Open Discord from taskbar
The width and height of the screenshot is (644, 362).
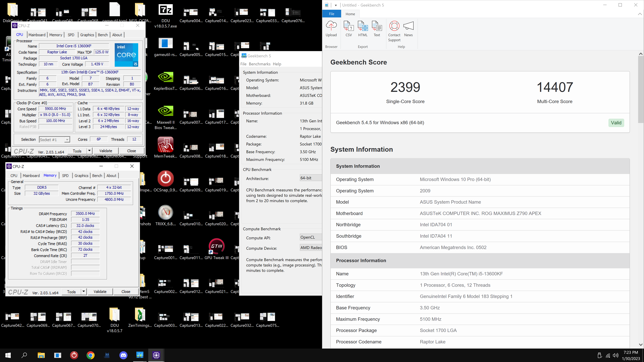(x=123, y=355)
